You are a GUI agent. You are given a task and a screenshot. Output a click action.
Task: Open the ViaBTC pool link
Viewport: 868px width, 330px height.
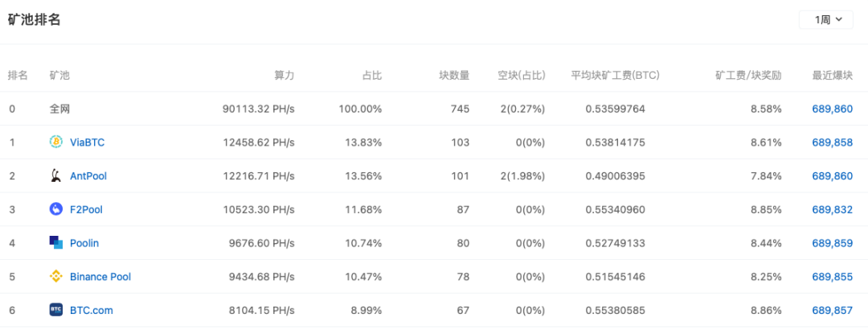pos(87,142)
